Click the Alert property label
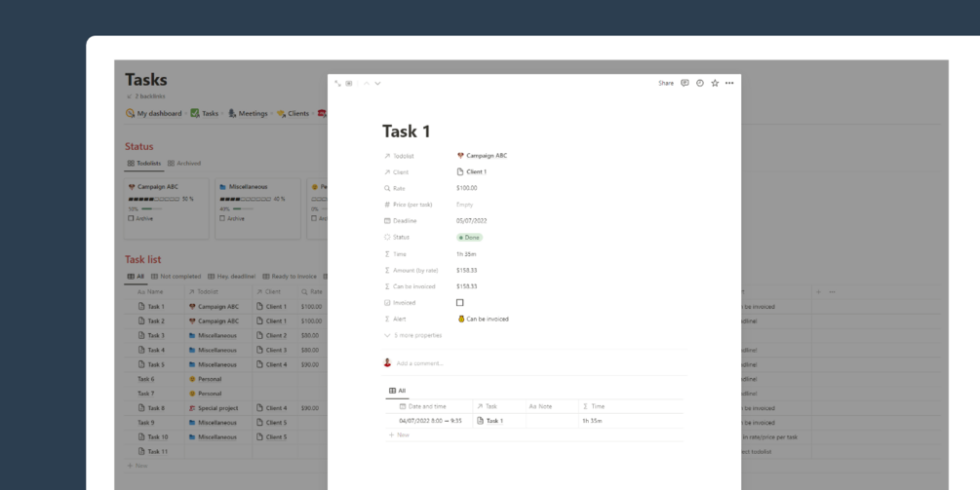 click(394, 319)
